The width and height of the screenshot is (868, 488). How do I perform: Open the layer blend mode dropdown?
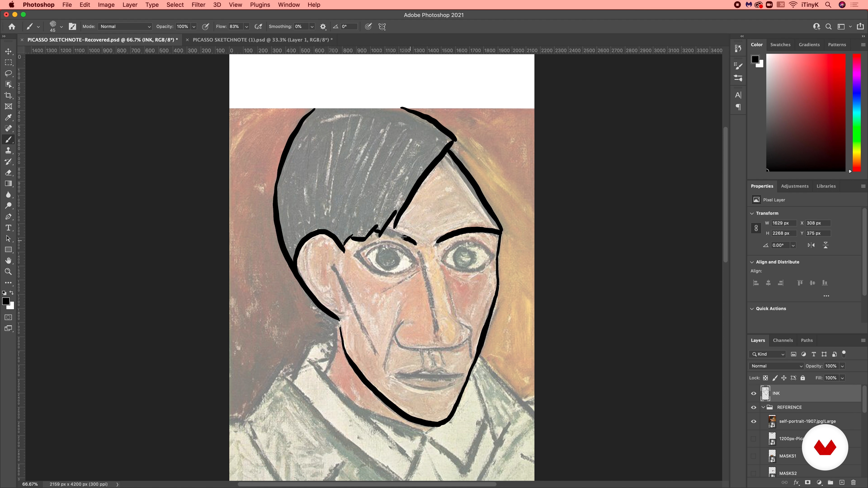tap(776, 366)
